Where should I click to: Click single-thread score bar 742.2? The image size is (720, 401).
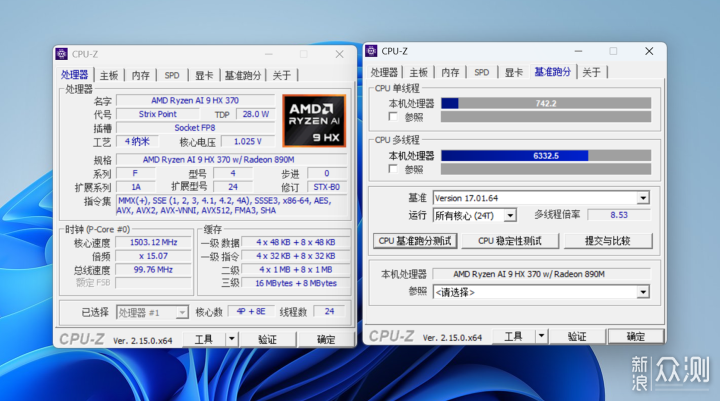(546, 103)
